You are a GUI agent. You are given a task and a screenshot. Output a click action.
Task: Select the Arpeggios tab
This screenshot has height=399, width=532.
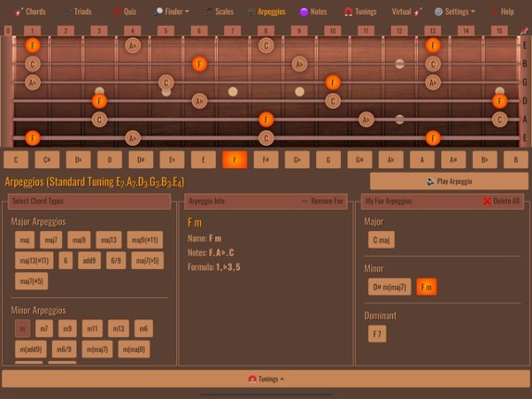[x=266, y=11]
